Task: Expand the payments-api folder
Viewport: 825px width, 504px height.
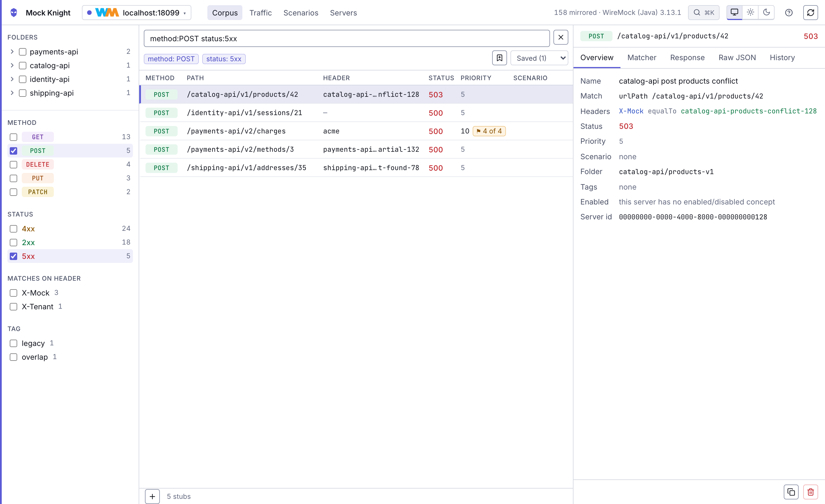Action: 12,52
